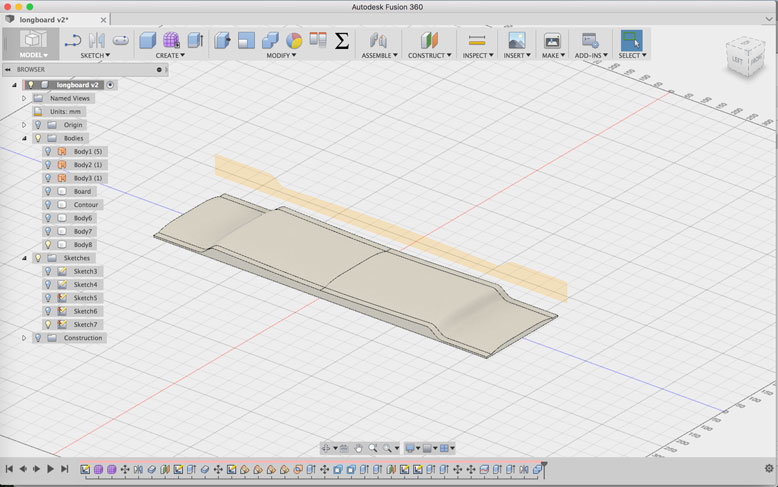Hide Sketch7 using its light bulb
This screenshot has width=778, height=487.
coord(48,324)
